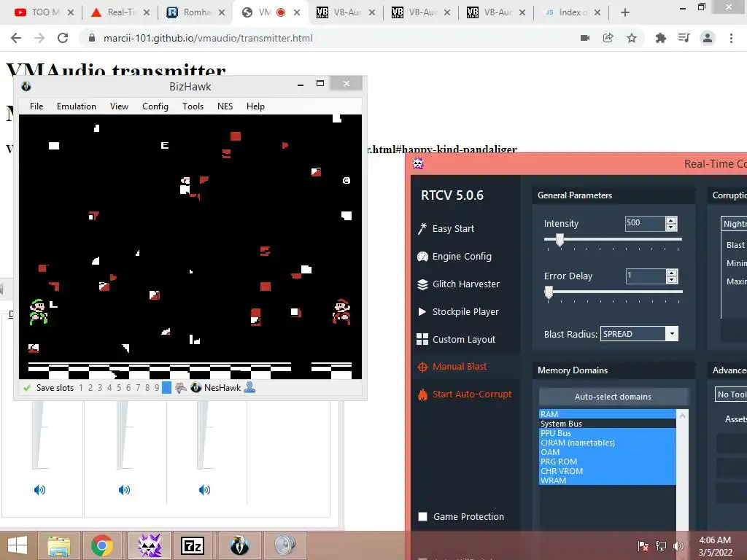Open the BizHawk View menu
Screen dimensions: 747x560
coord(119,106)
